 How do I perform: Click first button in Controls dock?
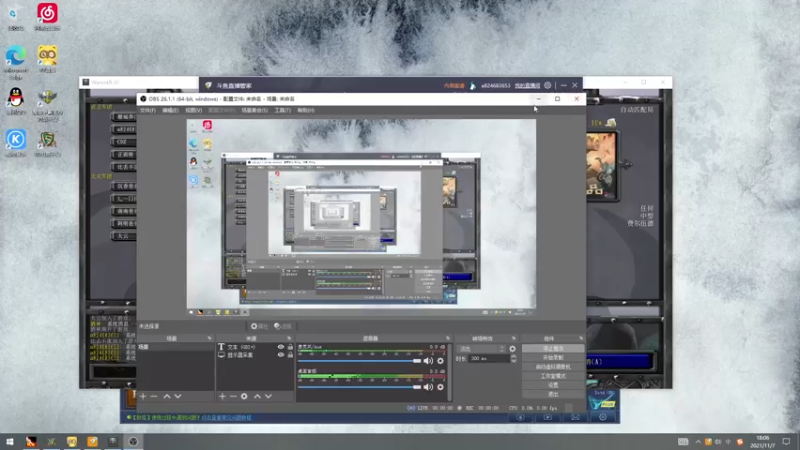(553, 348)
